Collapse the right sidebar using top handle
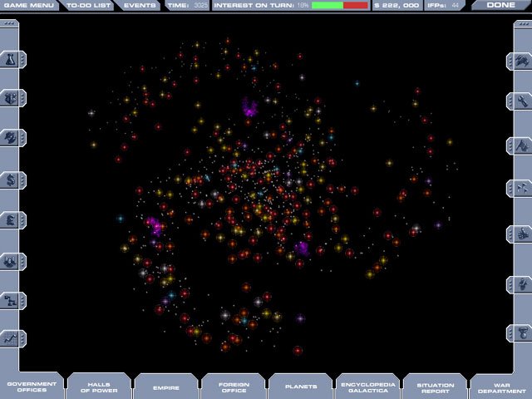The height and width of the screenshot is (399, 532). pyautogui.click(x=521, y=23)
